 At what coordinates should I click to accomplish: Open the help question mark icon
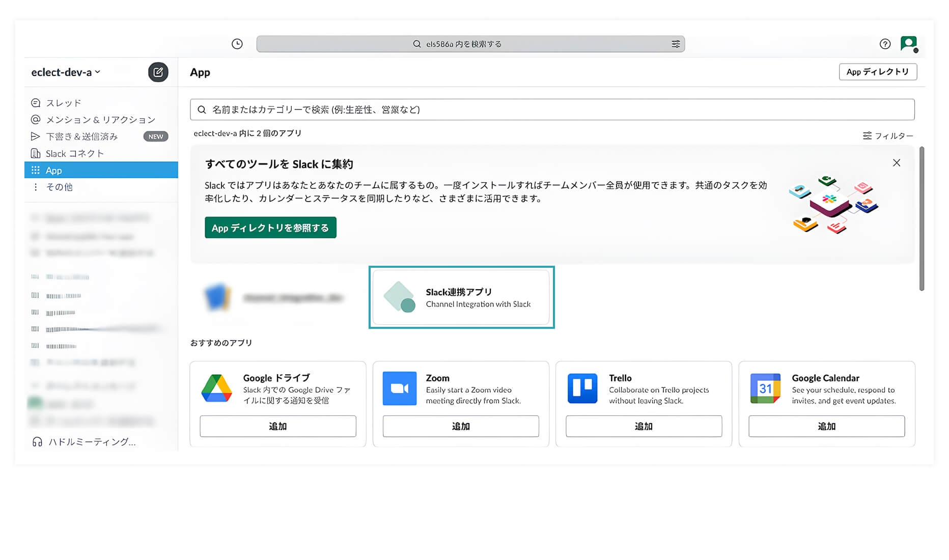(x=885, y=44)
